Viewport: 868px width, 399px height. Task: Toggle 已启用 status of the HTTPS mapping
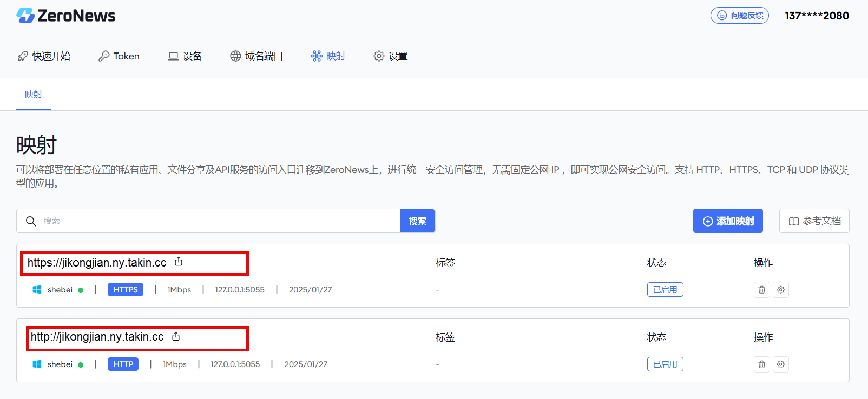coord(665,290)
